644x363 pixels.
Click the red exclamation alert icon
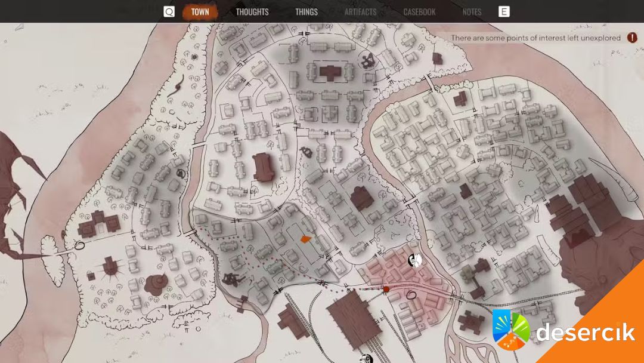tap(632, 38)
